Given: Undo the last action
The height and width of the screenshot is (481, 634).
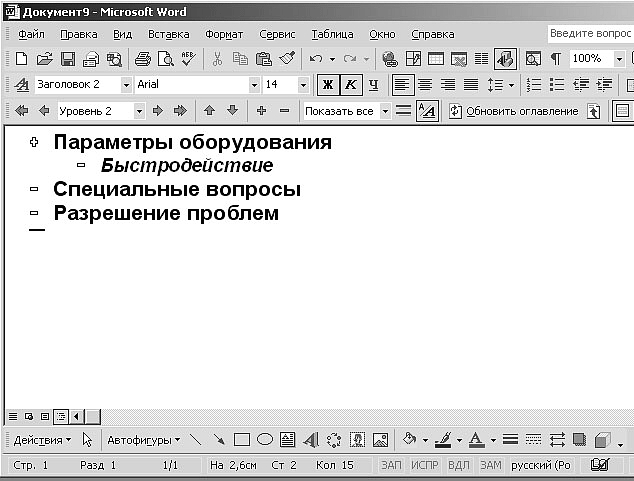Looking at the screenshot, I should pos(316,59).
